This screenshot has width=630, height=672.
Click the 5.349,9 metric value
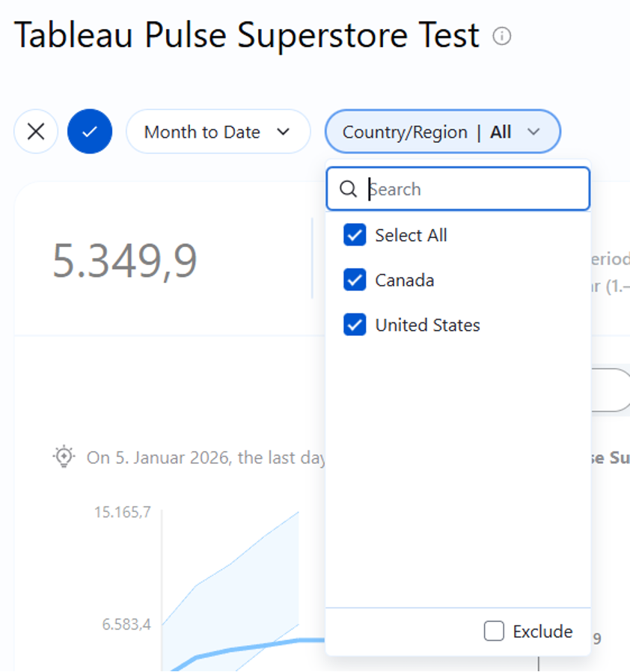(125, 260)
